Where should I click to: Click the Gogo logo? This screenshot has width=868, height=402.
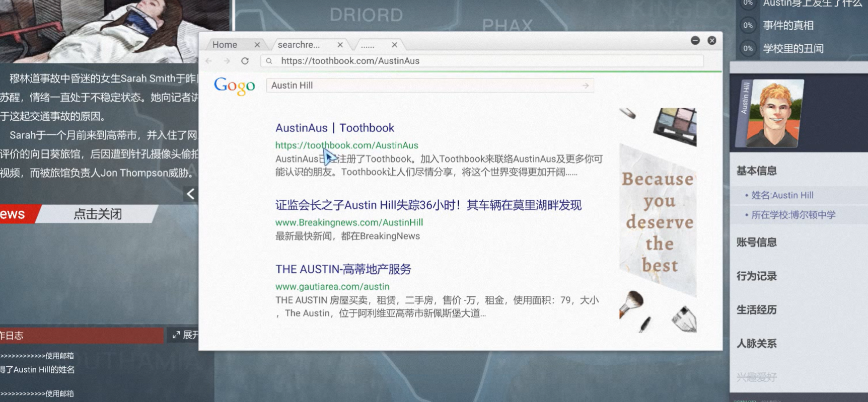[235, 86]
